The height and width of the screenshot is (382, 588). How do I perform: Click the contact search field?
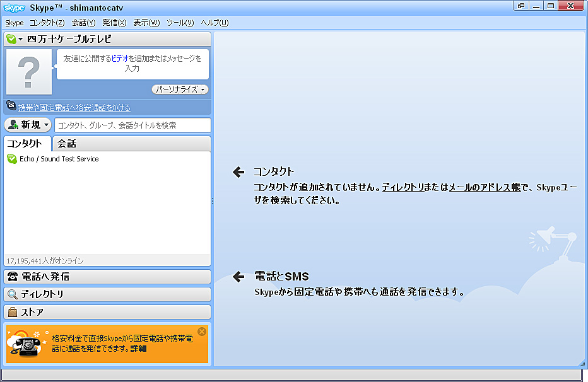[132, 125]
